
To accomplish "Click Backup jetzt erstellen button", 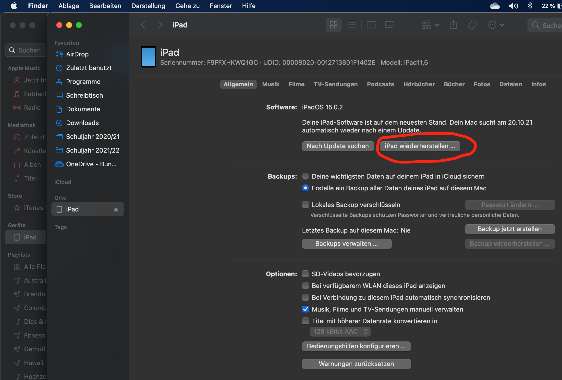I will pos(510,229).
